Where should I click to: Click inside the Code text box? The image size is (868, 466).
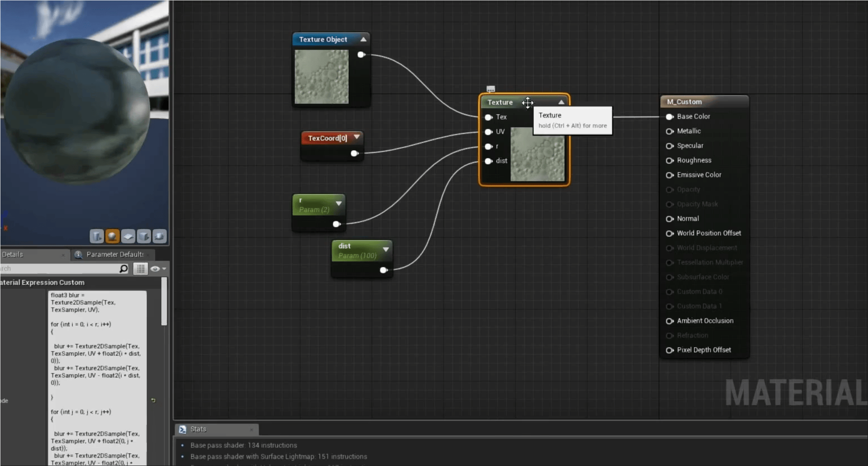[x=97, y=378]
